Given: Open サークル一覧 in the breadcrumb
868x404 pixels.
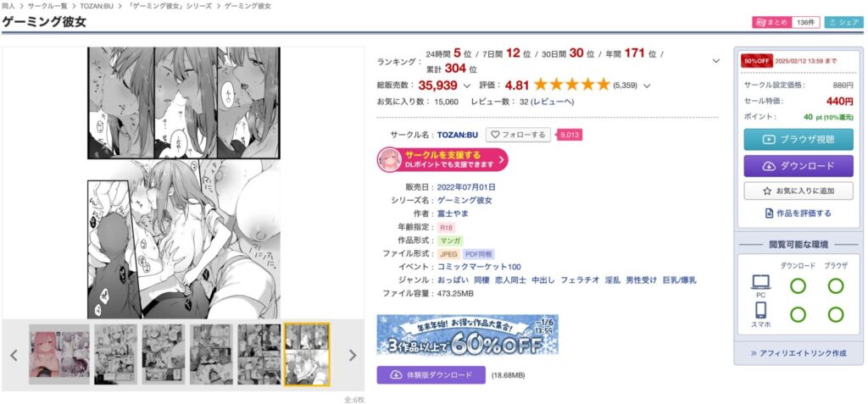Looking at the screenshot, I should coord(47,6).
